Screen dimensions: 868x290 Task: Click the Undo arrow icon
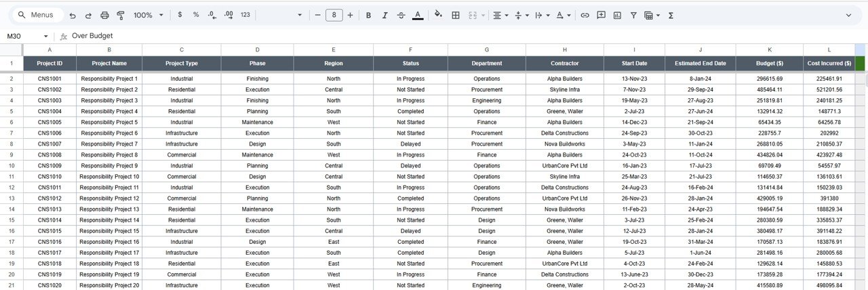[73, 15]
